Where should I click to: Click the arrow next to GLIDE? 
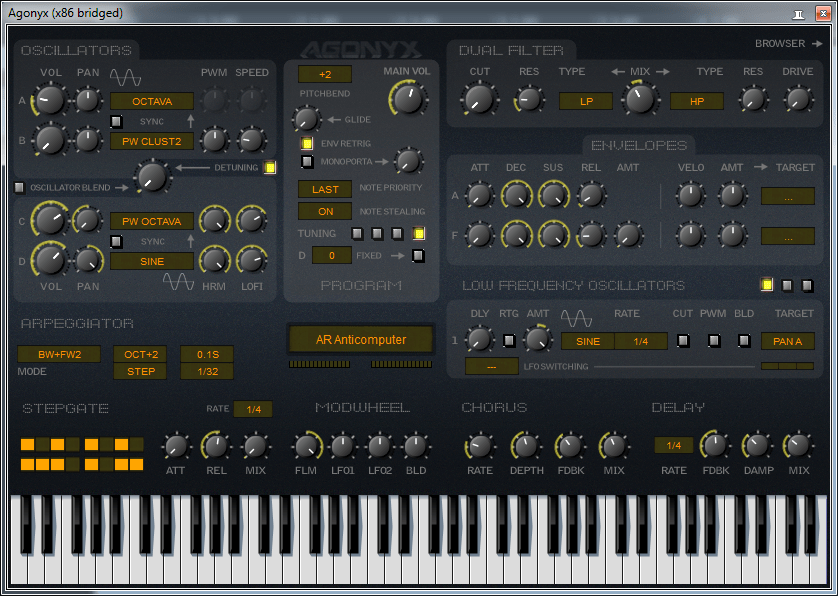335,120
